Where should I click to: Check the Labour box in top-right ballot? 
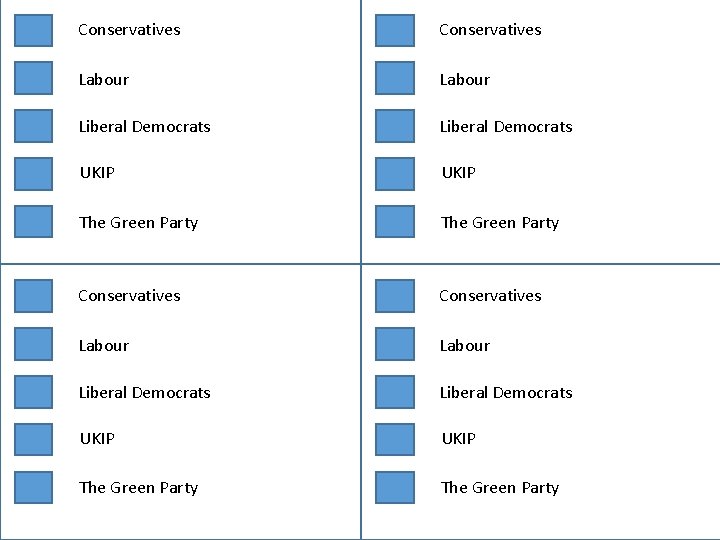pyautogui.click(x=395, y=78)
